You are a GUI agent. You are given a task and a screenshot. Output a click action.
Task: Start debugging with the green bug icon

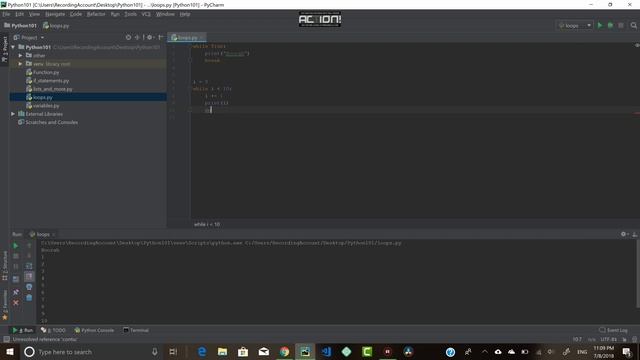coord(610,25)
